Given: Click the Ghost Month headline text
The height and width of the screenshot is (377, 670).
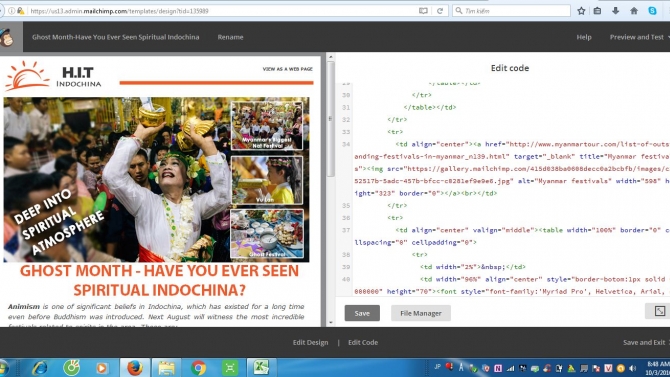Looking at the screenshot, I should pyautogui.click(x=159, y=280).
